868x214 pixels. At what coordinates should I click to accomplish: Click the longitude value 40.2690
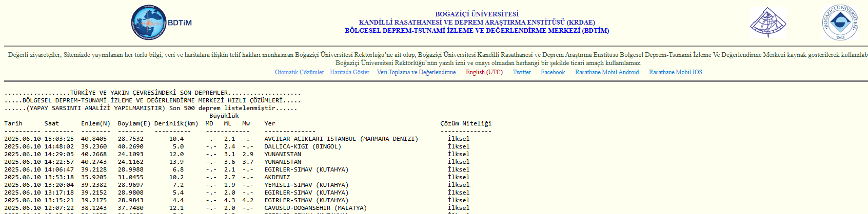click(131, 146)
